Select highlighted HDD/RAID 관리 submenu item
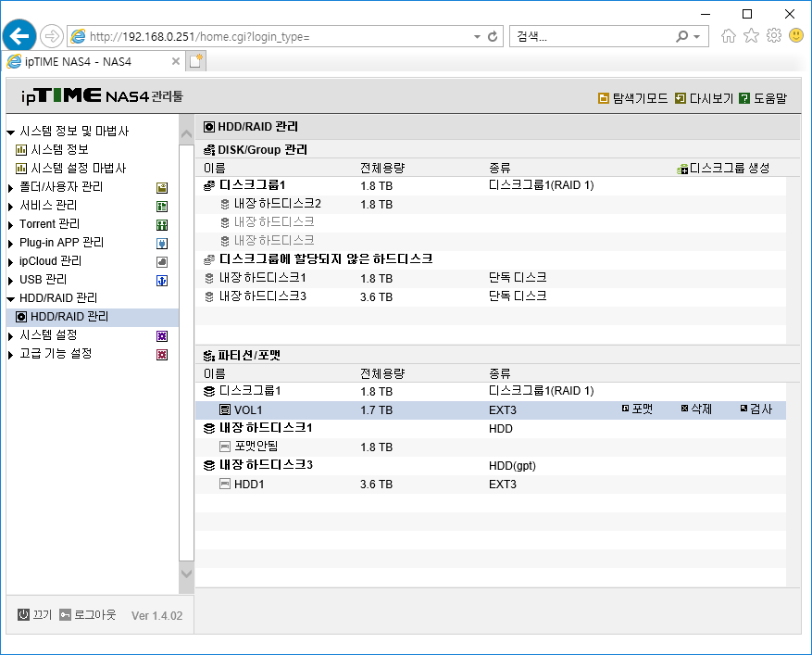Viewport: 812px width, 655px height. point(93,317)
